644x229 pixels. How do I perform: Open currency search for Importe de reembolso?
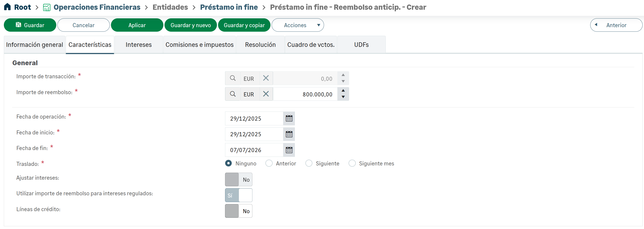[x=233, y=94]
